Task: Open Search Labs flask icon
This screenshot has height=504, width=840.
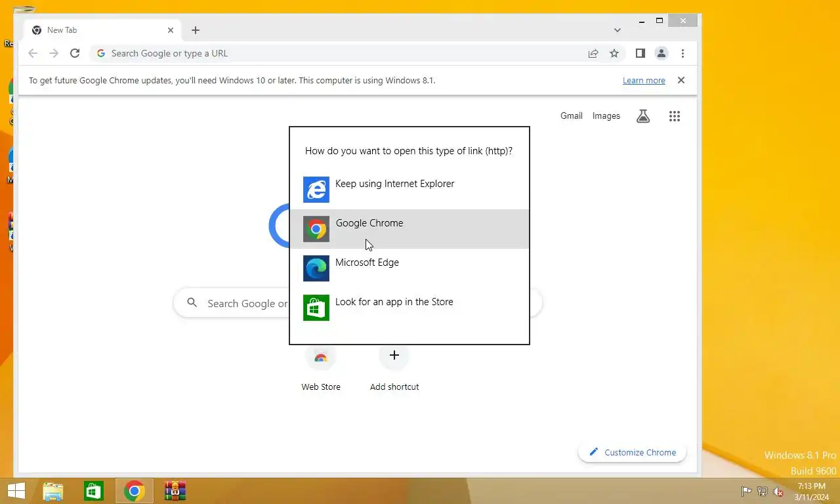Action: click(x=643, y=116)
